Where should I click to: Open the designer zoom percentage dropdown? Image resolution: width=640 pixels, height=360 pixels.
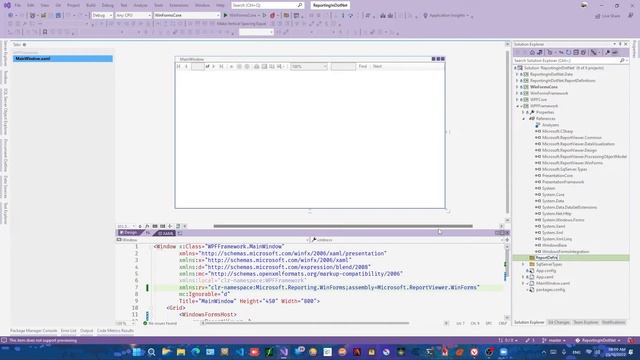126,226
